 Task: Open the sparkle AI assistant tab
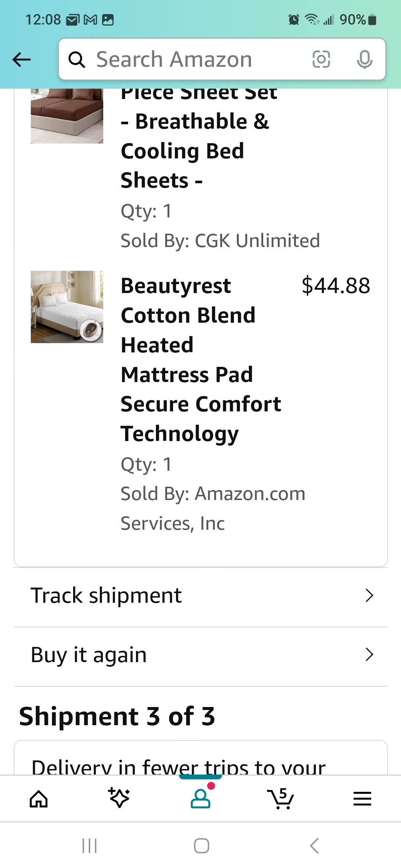(x=119, y=798)
